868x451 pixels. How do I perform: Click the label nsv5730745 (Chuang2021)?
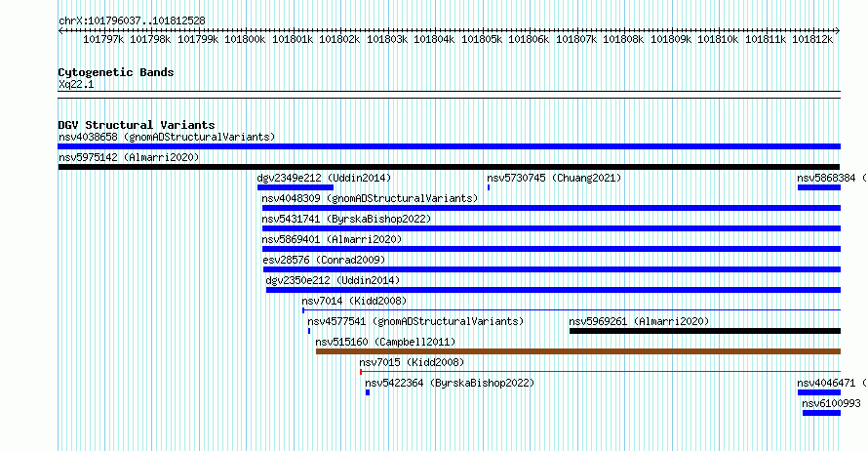click(x=554, y=178)
